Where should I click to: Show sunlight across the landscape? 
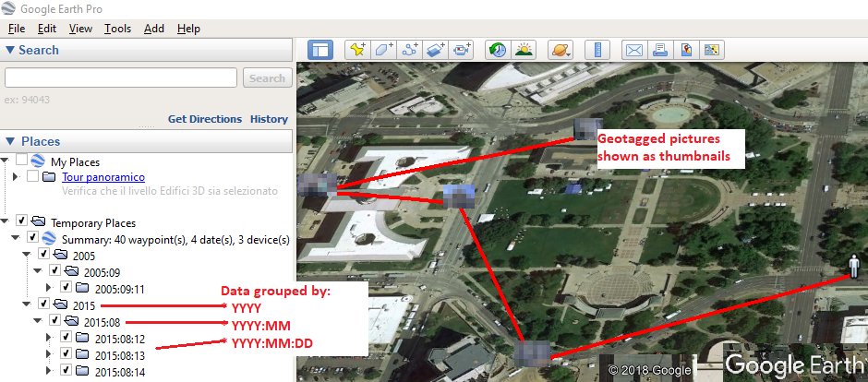524,50
